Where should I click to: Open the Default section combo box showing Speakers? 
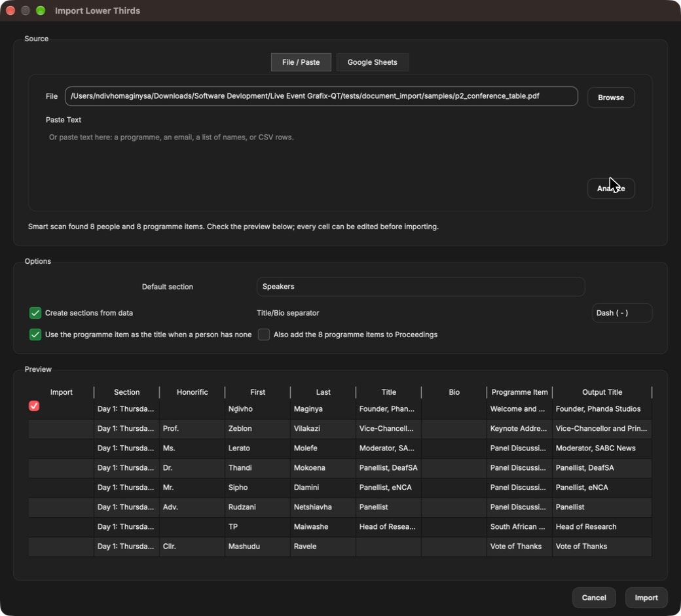coord(420,287)
